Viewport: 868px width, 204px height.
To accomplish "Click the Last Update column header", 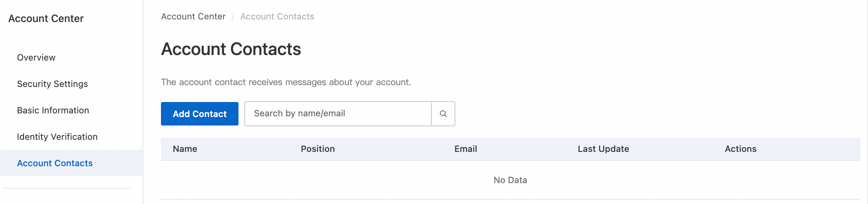I will (x=603, y=149).
